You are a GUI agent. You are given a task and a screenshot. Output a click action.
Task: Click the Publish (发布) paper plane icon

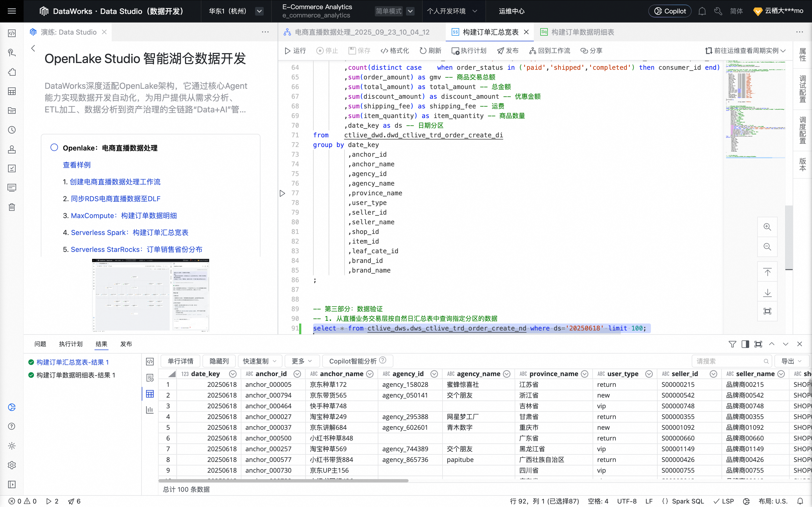[x=500, y=51]
